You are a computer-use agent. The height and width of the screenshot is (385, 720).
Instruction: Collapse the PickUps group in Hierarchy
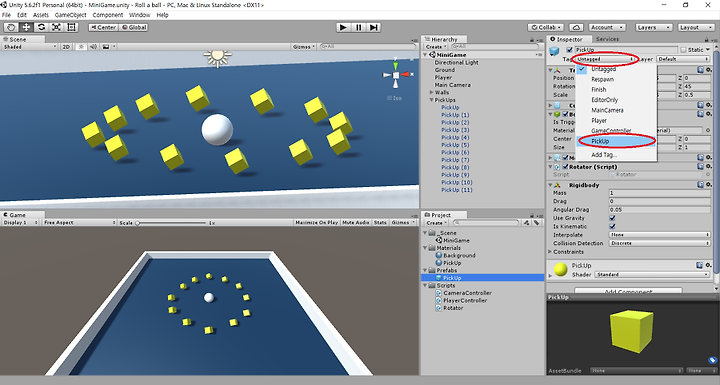click(x=432, y=100)
